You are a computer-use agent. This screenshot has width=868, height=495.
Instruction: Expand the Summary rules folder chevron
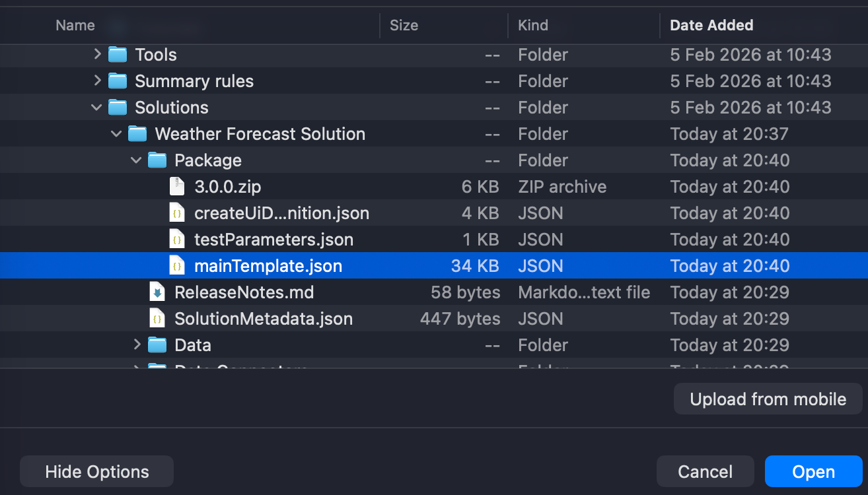pos(98,81)
